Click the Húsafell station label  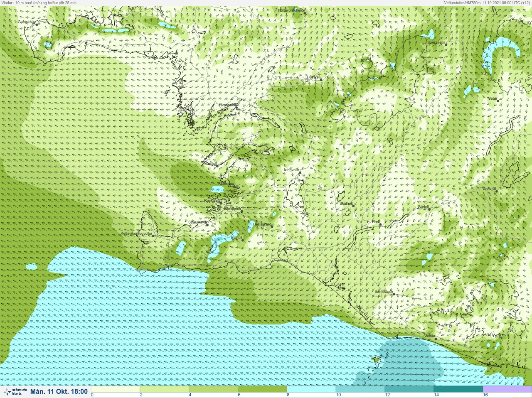tap(314, 77)
